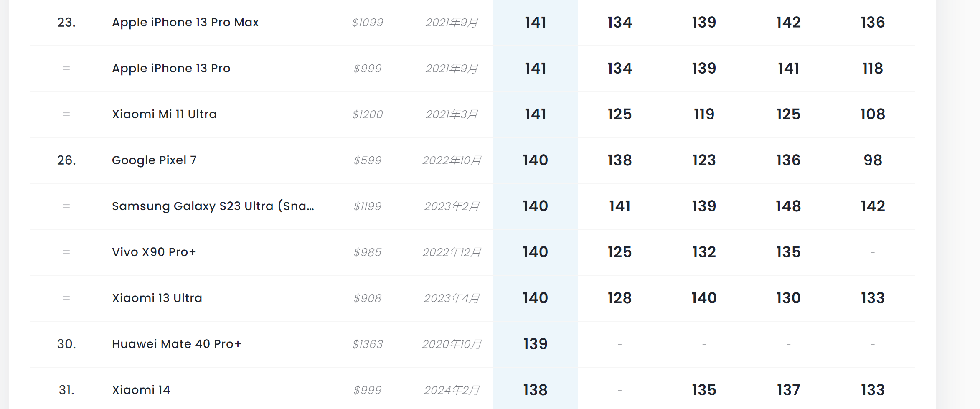This screenshot has width=980, height=409.
Task: Click the equals tie marker beside Vivo X90 Pro+
Action: (x=66, y=252)
